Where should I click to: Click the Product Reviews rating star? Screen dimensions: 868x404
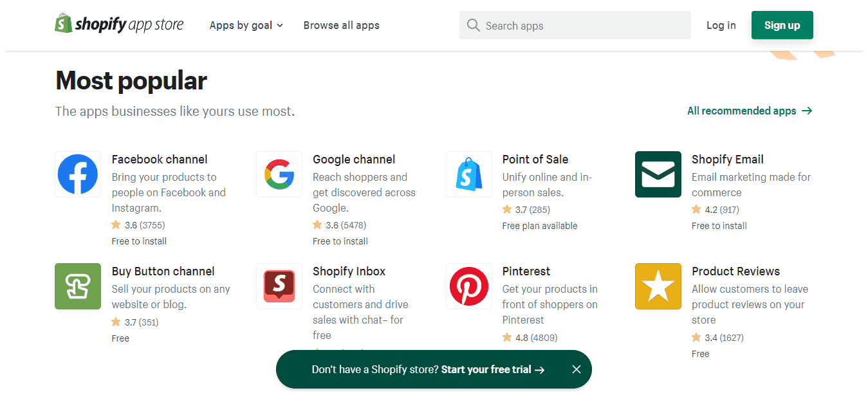tap(696, 338)
